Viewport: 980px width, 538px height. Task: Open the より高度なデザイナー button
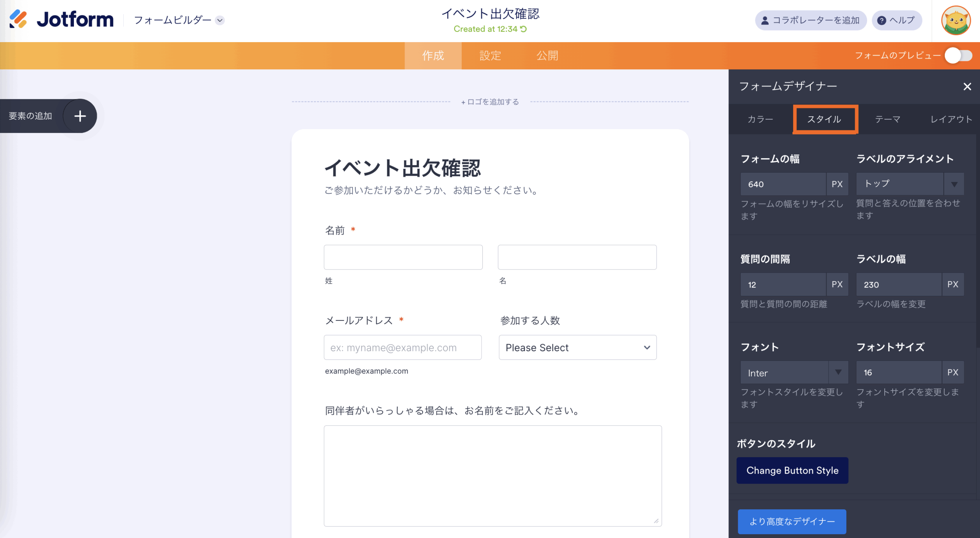(792, 522)
